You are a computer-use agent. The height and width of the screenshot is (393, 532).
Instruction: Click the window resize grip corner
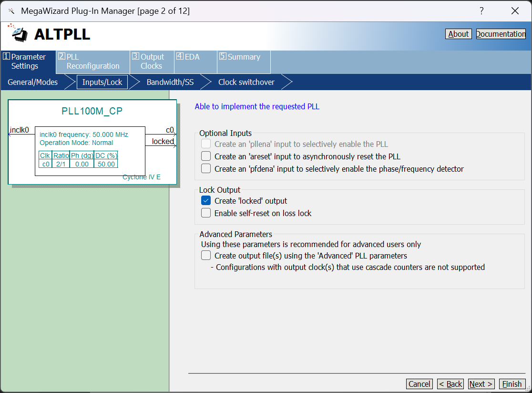528,389
